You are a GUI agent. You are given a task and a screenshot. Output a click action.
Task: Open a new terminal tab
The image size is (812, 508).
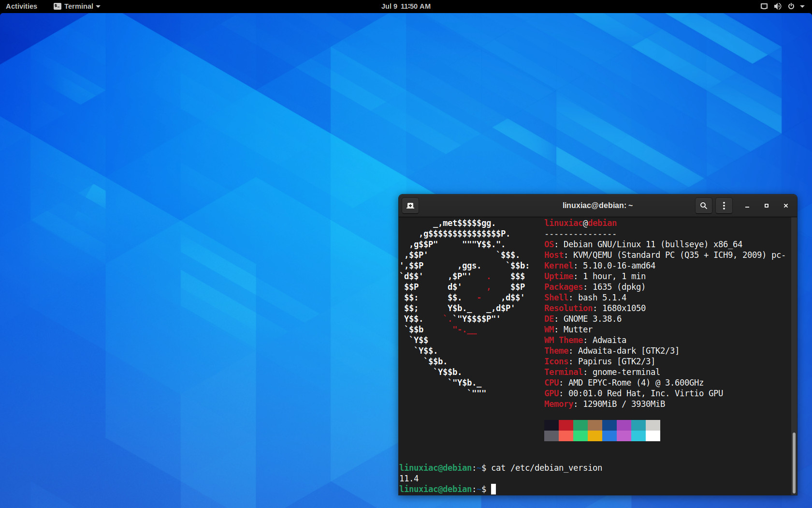click(x=410, y=205)
